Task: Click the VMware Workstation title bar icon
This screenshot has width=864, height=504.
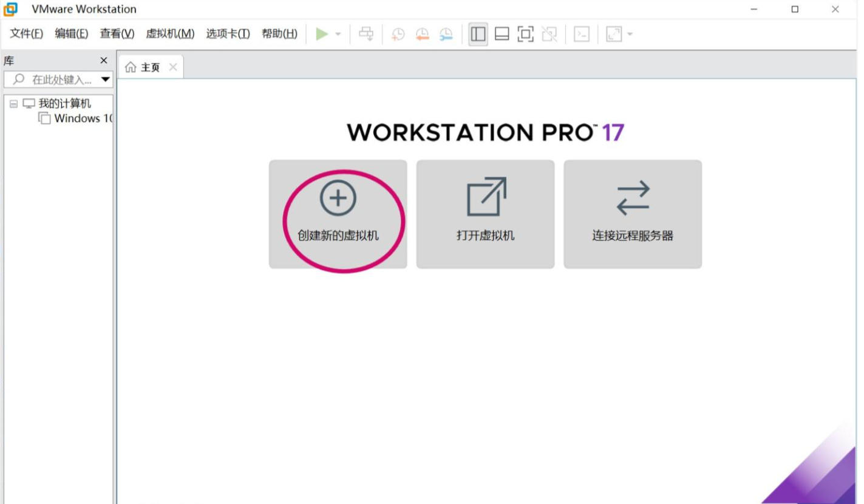Action: tap(10, 9)
